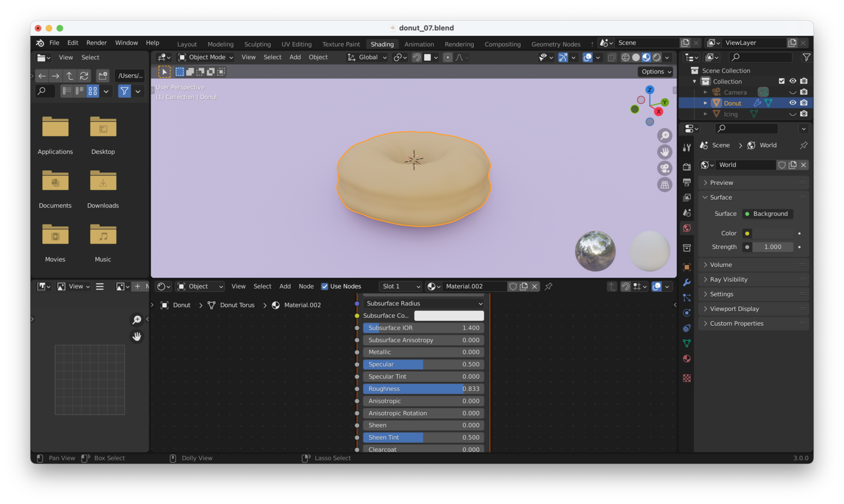Open the Texture Properties checkerboard tab
Screen dimensions: 844x504
pyautogui.click(x=686, y=378)
